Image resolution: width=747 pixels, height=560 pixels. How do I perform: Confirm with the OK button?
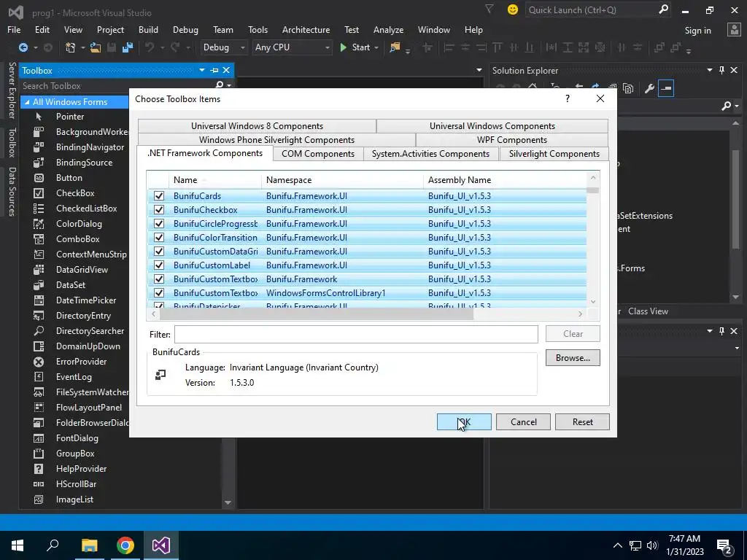click(464, 422)
